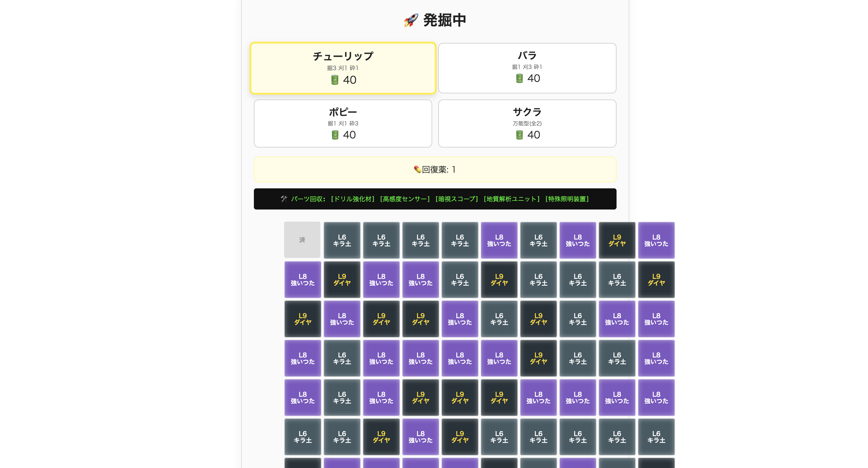The image size is (868, 468).
Task: Dig the L9 ダイヤ tile starting the third row
Action: [302, 319]
